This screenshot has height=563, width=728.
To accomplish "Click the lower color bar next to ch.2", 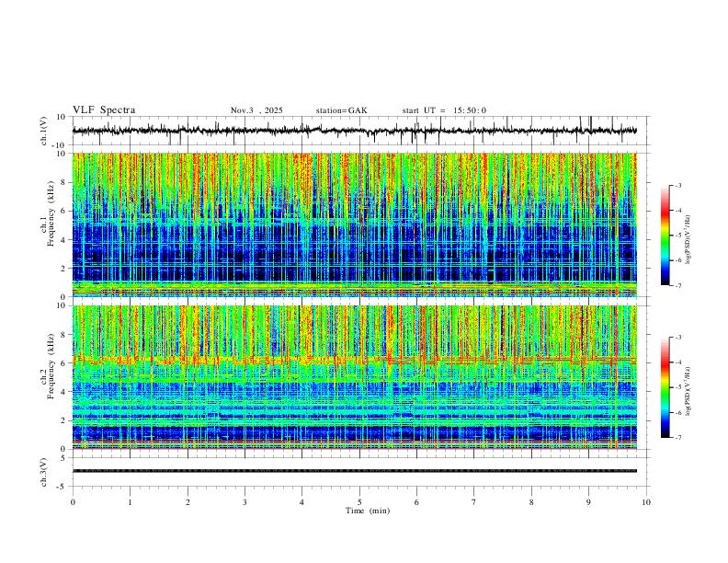I will [x=665, y=387].
